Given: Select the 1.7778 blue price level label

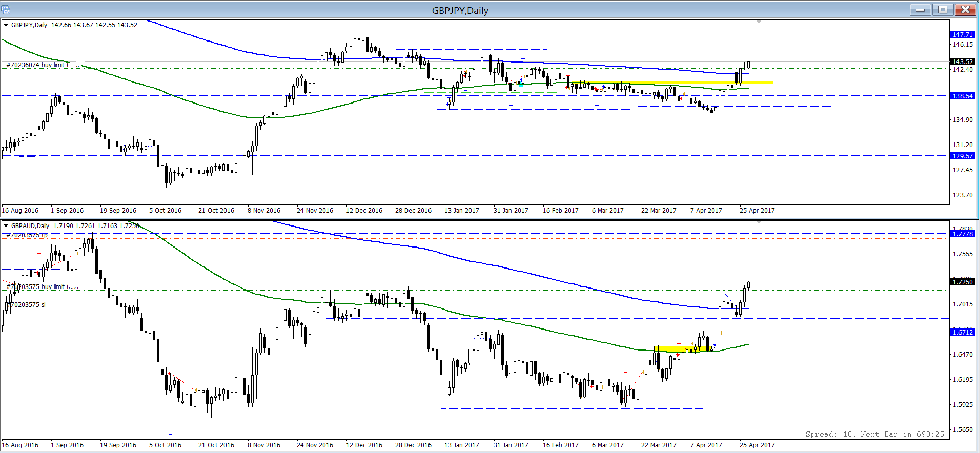Looking at the screenshot, I should point(963,234).
